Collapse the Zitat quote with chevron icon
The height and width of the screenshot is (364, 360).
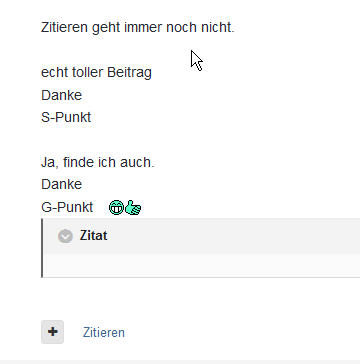coord(65,236)
